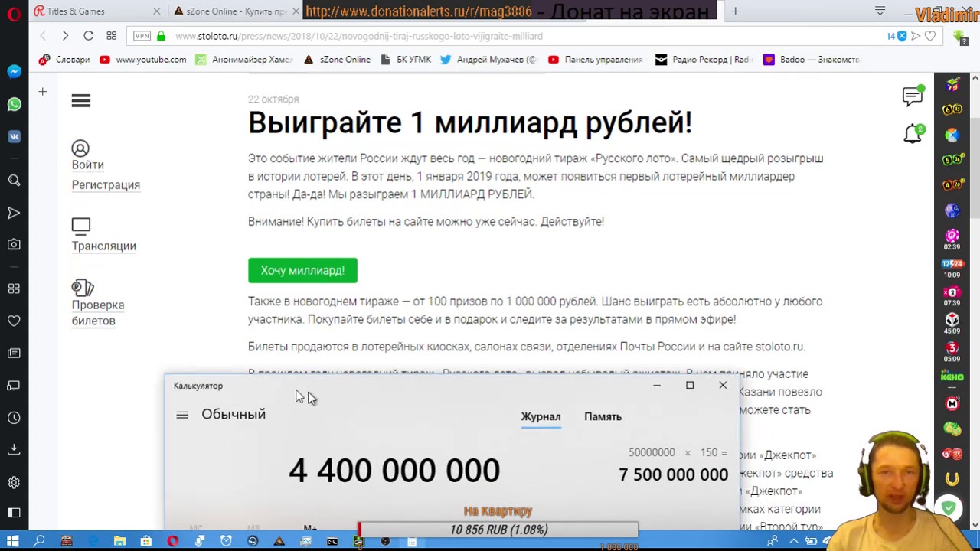980x551 pixels.
Task: Open the sidebar search icon
Action: coord(14,181)
